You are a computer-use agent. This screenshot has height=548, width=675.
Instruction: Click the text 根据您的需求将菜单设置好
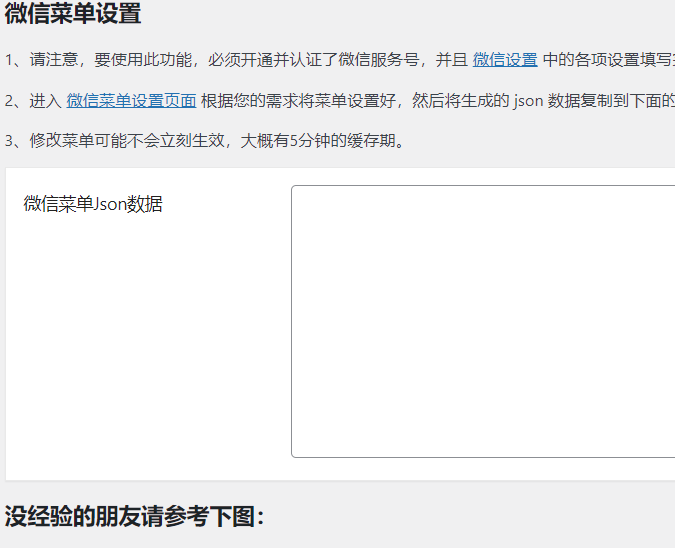pyautogui.click(x=298, y=101)
